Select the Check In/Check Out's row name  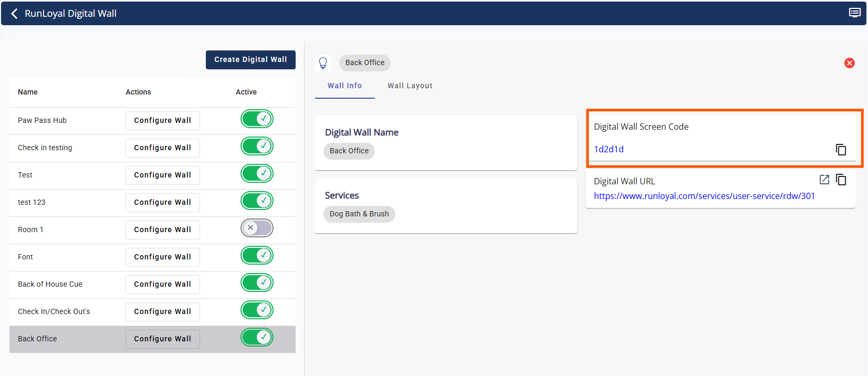click(x=54, y=311)
